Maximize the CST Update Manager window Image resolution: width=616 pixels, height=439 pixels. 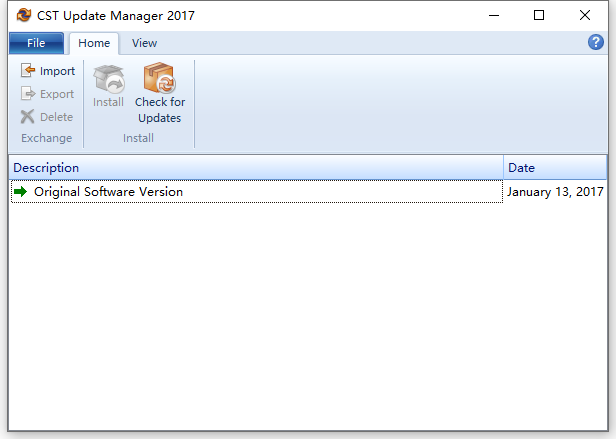pos(539,15)
